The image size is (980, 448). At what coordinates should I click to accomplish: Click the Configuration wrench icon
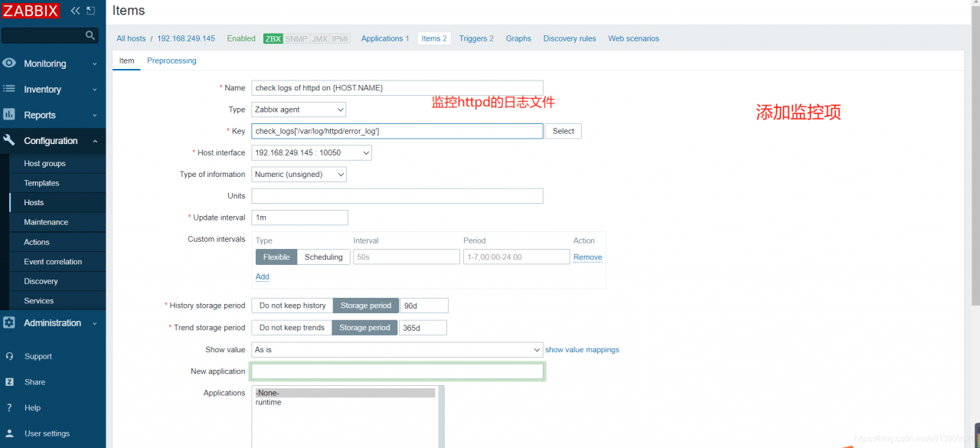pyautogui.click(x=9, y=140)
